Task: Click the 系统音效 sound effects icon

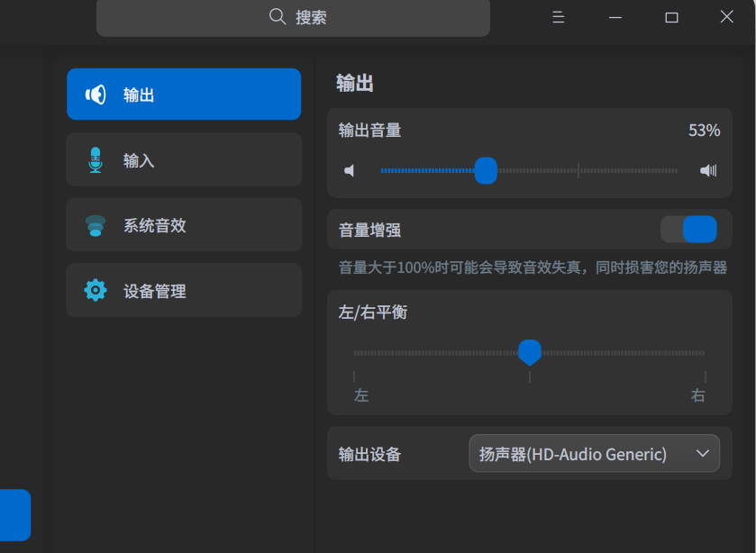Action: pos(96,225)
